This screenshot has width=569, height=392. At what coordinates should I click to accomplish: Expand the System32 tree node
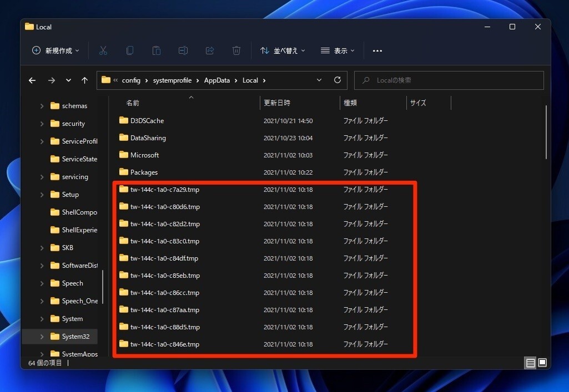42,337
